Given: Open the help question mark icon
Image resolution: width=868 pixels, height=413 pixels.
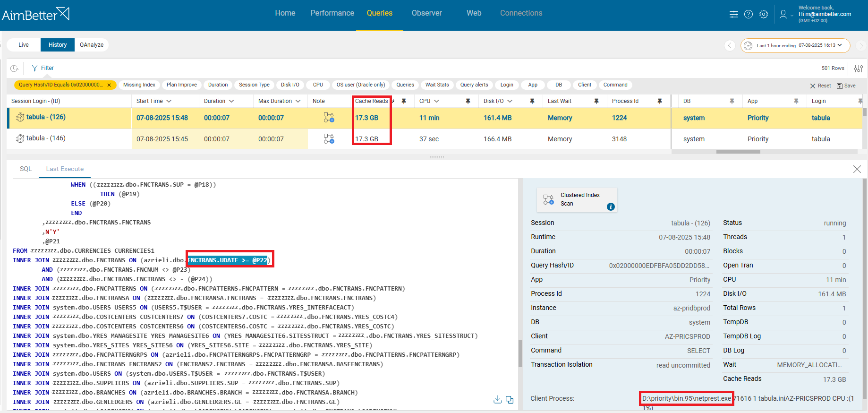Looking at the screenshot, I should click(x=749, y=14).
